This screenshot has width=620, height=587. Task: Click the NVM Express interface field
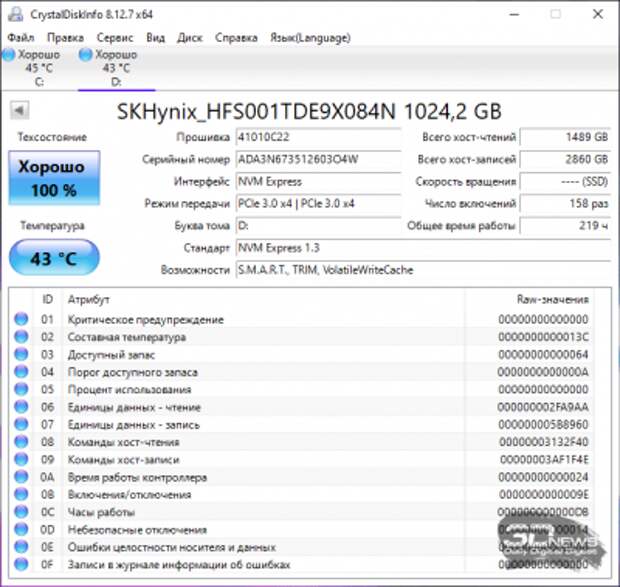[x=318, y=181]
